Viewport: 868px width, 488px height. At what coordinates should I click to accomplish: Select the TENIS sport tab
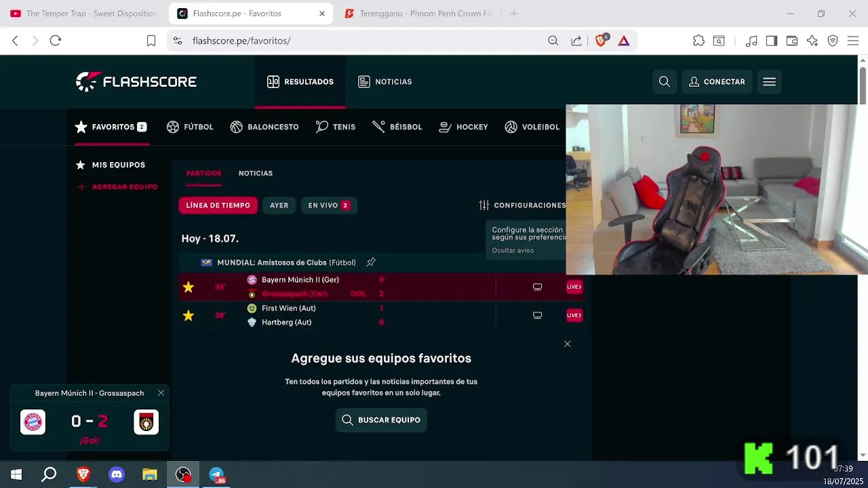(336, 127)
